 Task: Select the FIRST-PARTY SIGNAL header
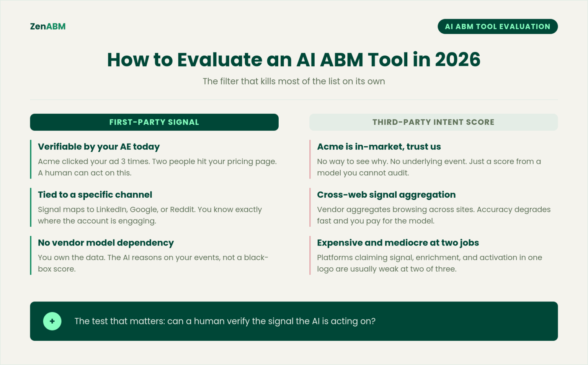click(x=154, y=122)
